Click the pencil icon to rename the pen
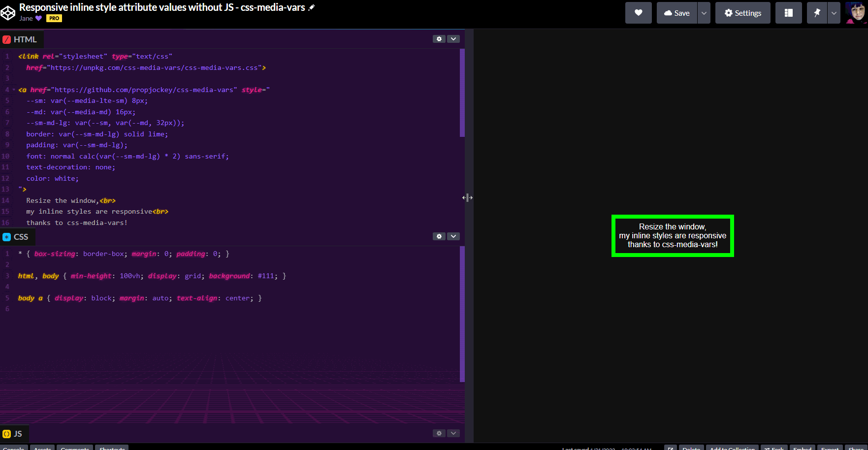This screenshot has height=450, width=868. tap(311, 7)
